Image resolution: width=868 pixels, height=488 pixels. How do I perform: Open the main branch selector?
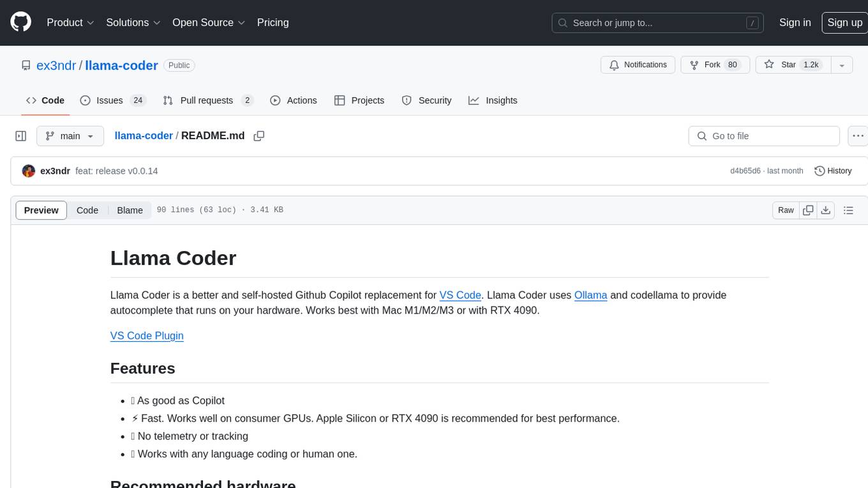pos(70,136)
